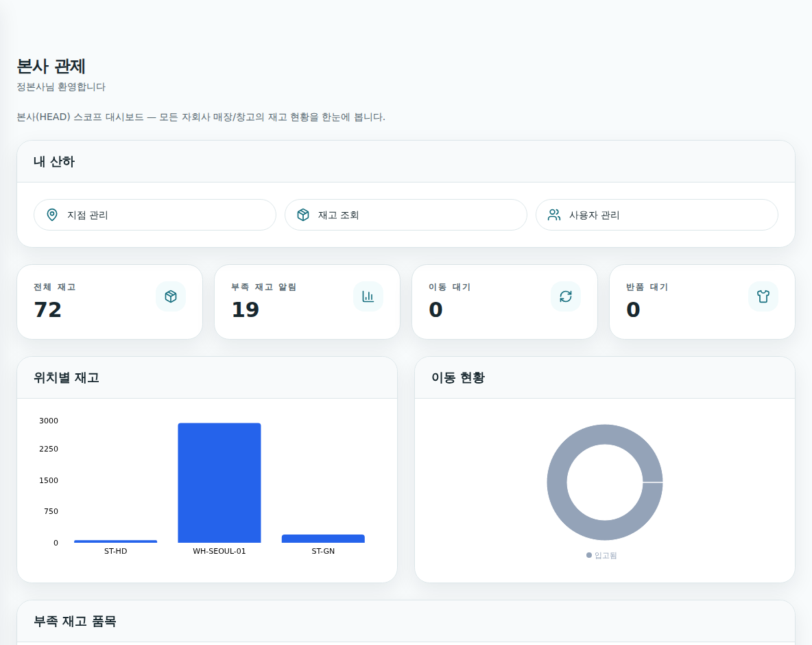Click the 위치별 재고 panel heading
This screenshot has width=812, height=645.
[x=67, y=377]
